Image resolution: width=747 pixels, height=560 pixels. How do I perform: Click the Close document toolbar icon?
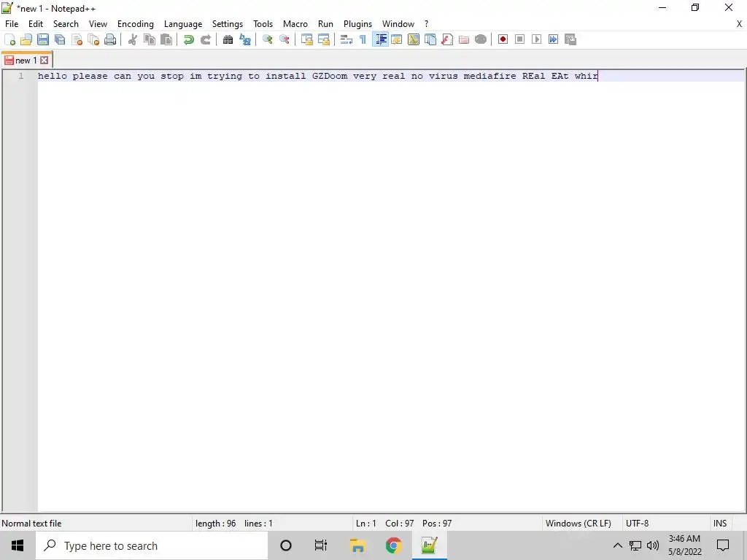pyautogui.click(x=77, y=39)
